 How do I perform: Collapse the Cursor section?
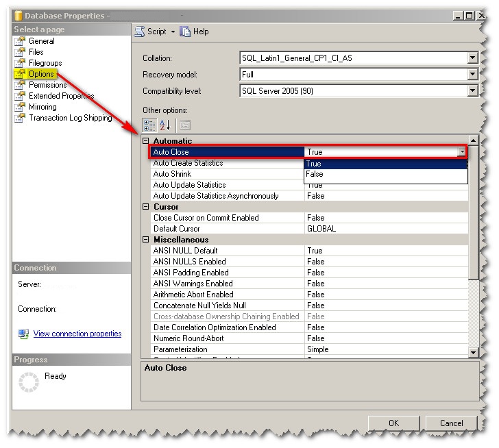click(146, 207)
